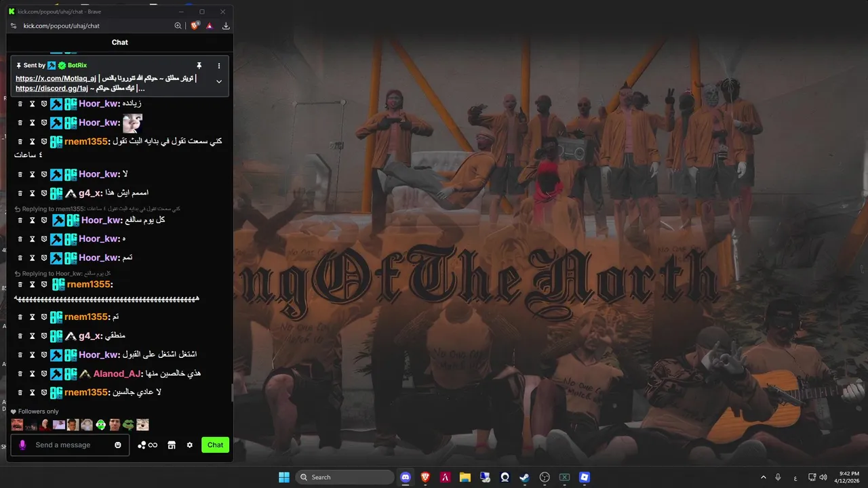Click the Brave Rewards triangle icon

210,26
